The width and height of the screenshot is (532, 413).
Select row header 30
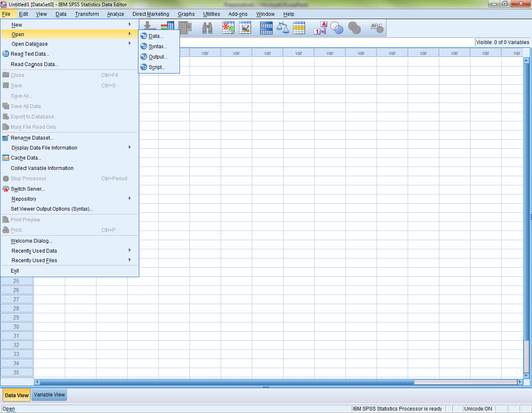point(17,327)
